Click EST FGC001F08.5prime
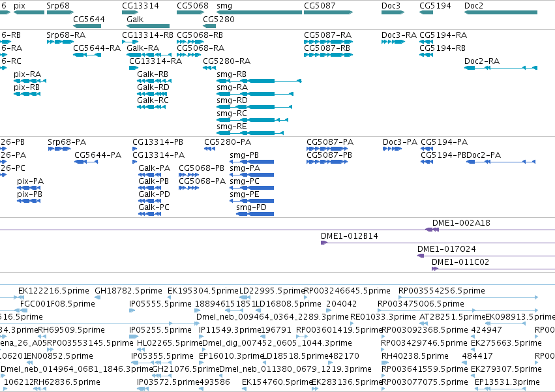Image resolution: width=555 pixels, height=392 pixels. click(x=57, y=304)
